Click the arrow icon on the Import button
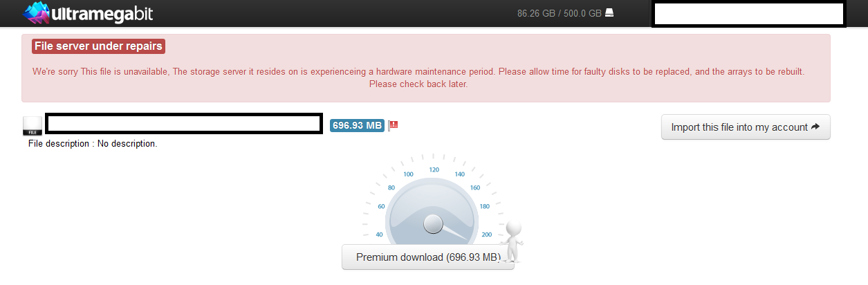Viewport: 868px width, 285px height. [x=815, y=127]
